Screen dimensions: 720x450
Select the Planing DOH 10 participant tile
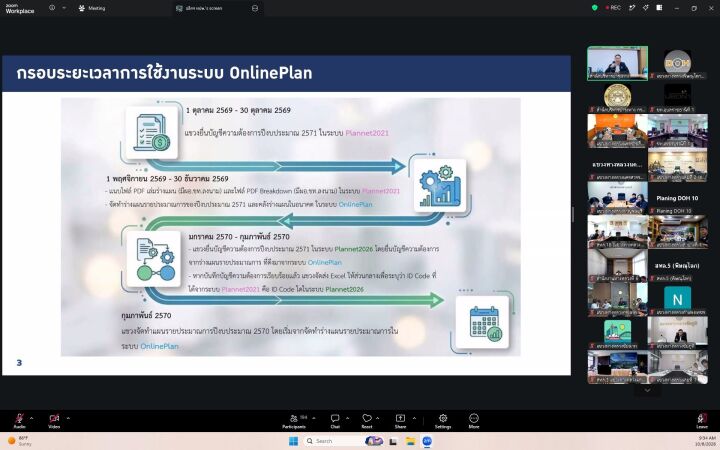[678, 198]
